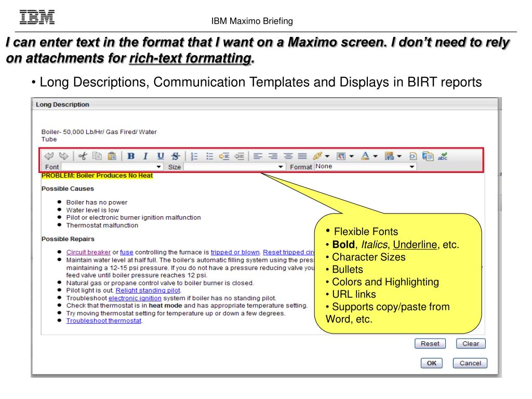Open the Font combo box
Image resolution: width=532 pixels, height=399 pixels.
click(x=111, y=167)
